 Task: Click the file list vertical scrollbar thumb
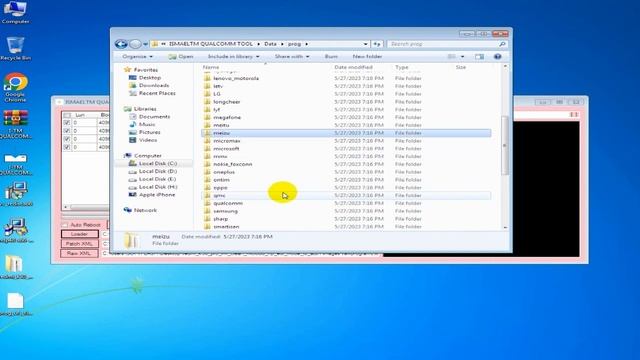pyautogui.click(x=505, y=145)
